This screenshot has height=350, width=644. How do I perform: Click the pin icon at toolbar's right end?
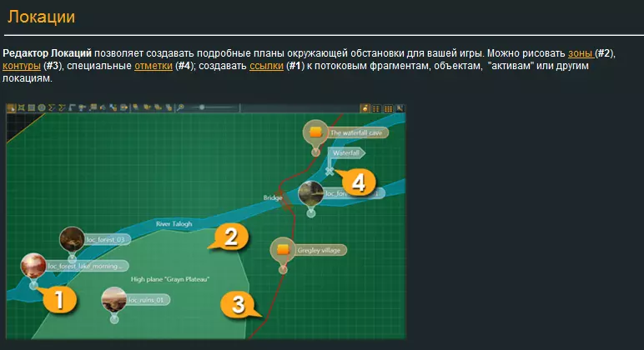[x=400, y=108]
